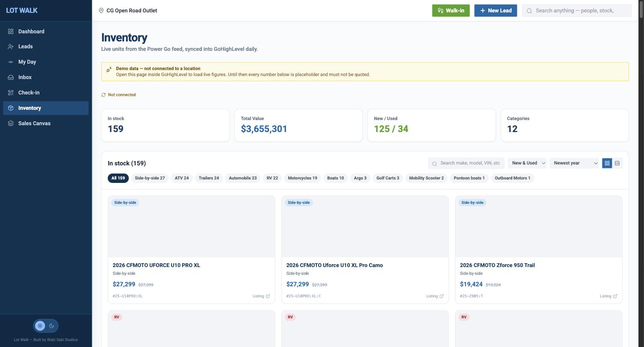Open 2026 CFMOTO Uforce U10 XL Pro Camo image

(365, 226)
